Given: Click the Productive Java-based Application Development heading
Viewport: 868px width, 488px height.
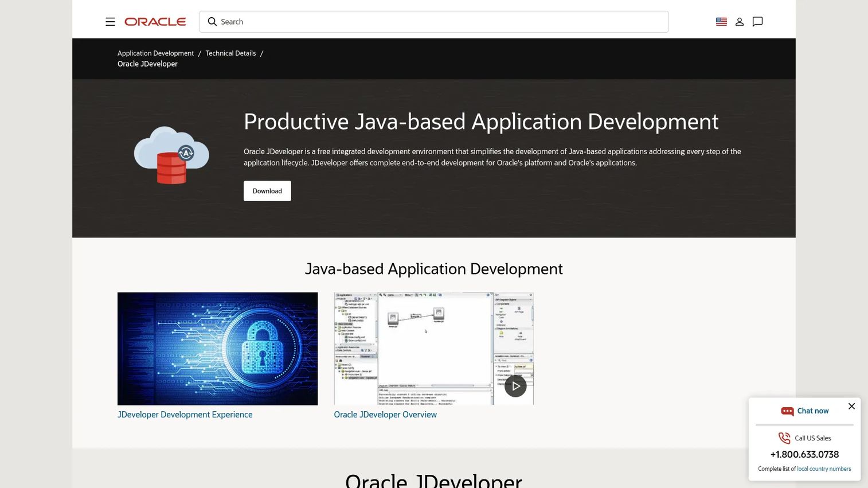Looking at the screenshot, I should [x=481, y=122].
